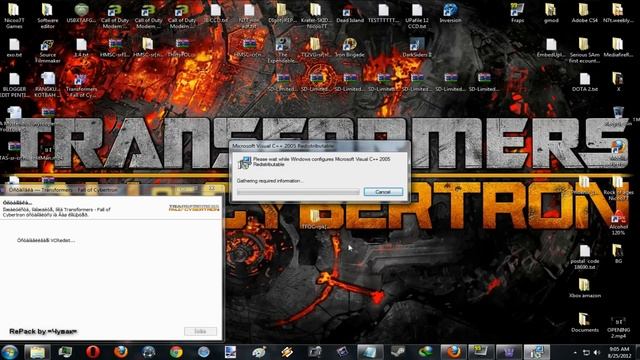Select the Transformers Fall of Cybertron shortcut
Viewport: 640px width, 360px height.
coord(81,85)
